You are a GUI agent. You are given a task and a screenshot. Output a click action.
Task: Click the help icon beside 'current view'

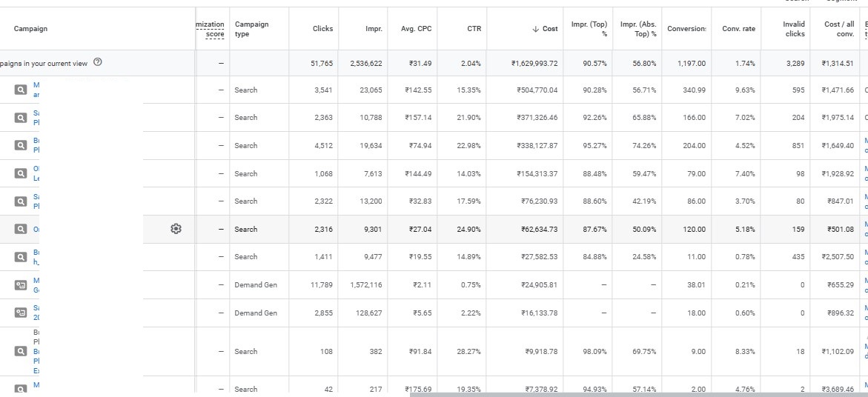pos(99,63)
